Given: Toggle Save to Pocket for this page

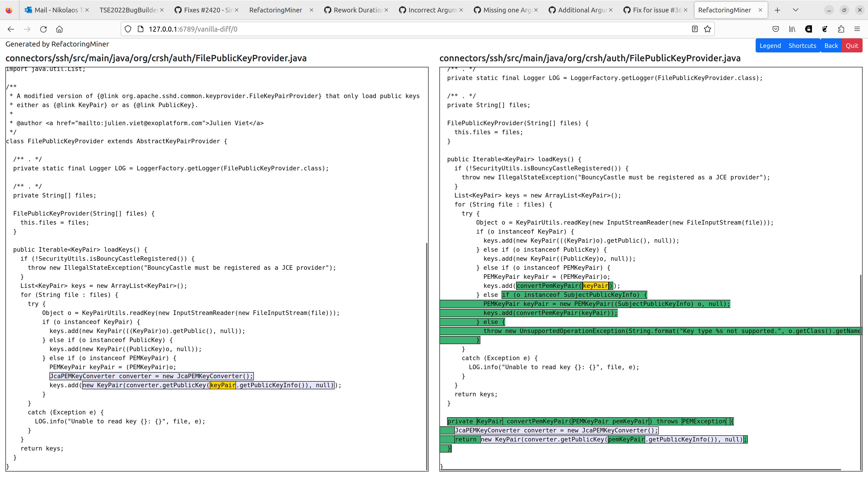Looking at the screenshot, I should coord(776,29).
